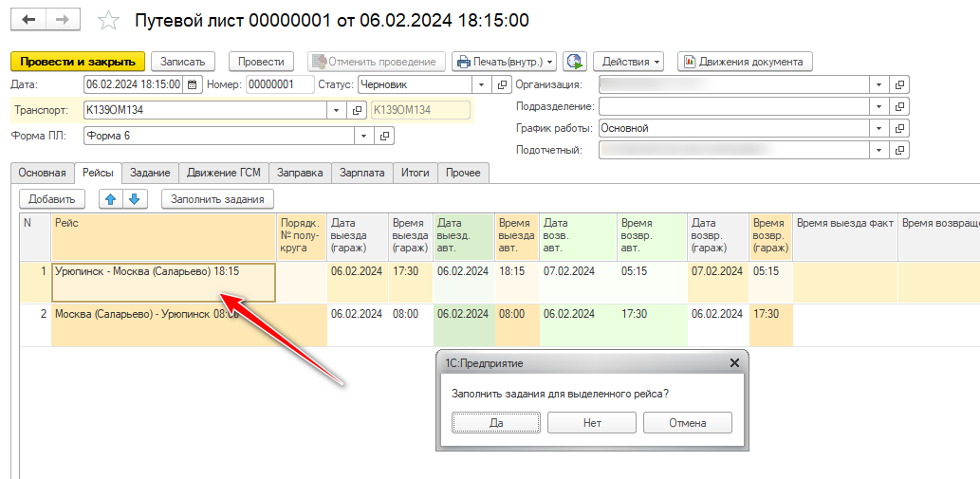Viewport: 980px width, 479px height.
Task: Open the Действия dropdown menu
Action: (631, 62)
